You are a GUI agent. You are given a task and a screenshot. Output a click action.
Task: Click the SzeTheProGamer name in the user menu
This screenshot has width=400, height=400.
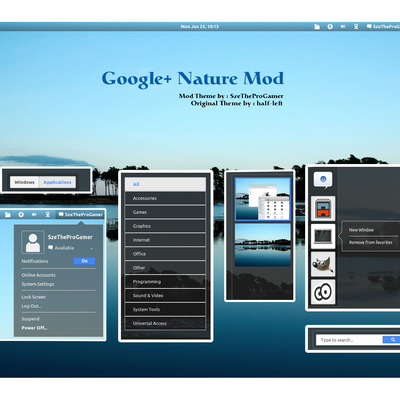click(x=70, y=237)
